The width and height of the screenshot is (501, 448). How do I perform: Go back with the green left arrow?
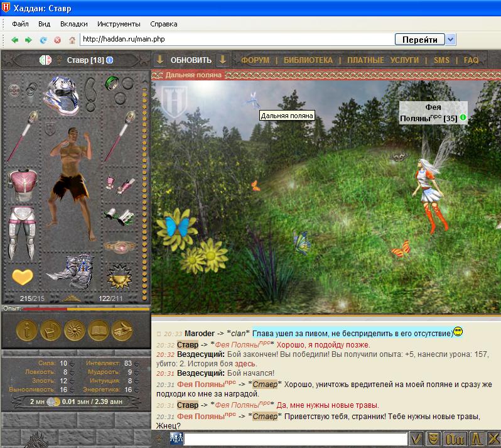coord(14,40)
